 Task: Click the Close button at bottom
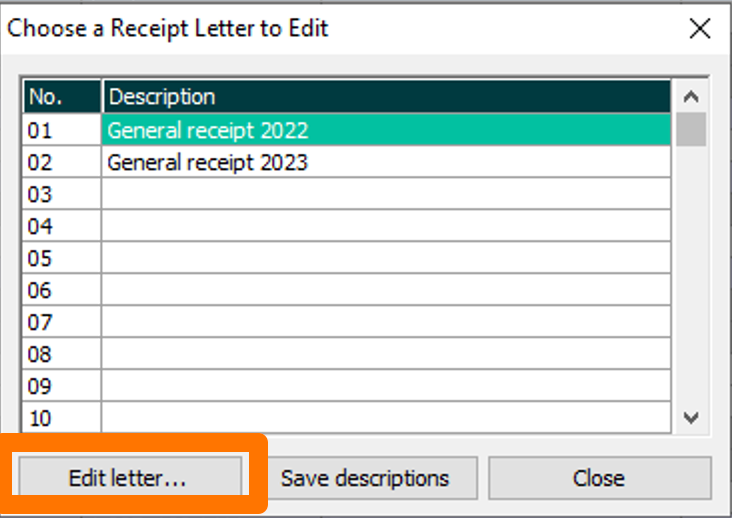[x=600, y=478]
